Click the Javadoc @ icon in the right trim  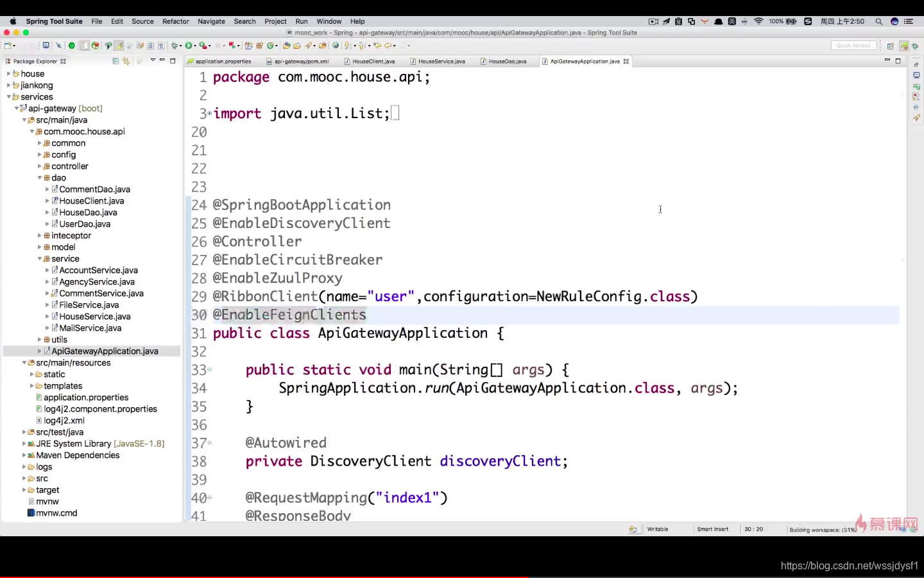click(x=916, y=107)
